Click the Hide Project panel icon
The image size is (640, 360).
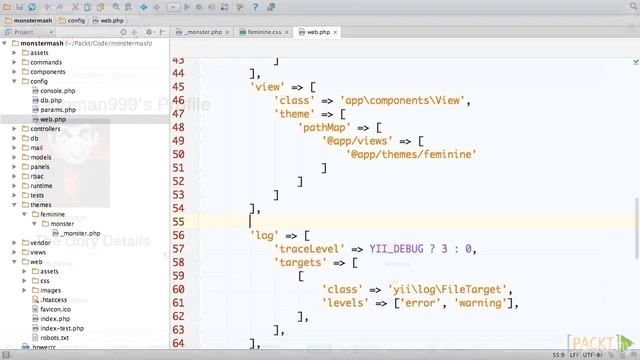162,32
